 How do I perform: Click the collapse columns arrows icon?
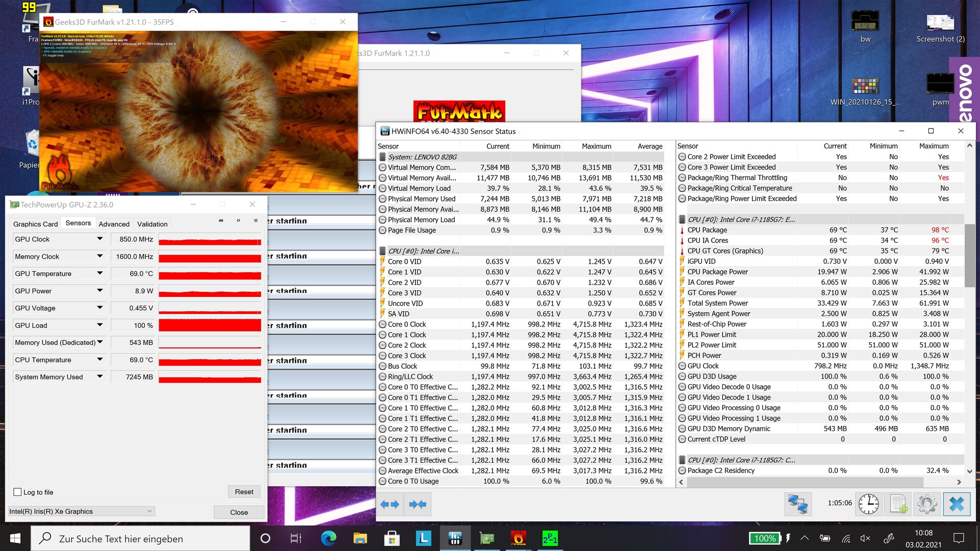(418, 504)
